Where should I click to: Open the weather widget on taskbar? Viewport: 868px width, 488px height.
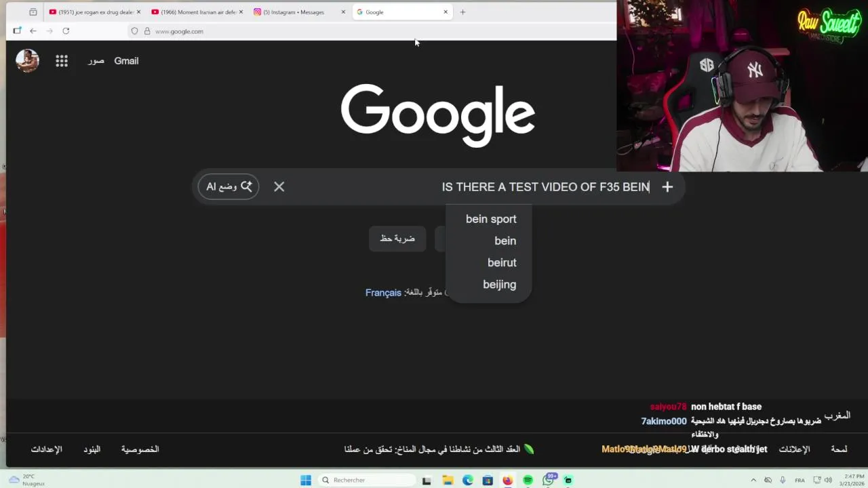pos(27,480)
